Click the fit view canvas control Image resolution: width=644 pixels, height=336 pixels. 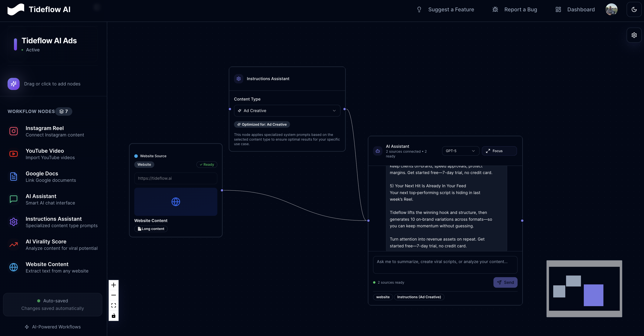(x=113, y=305)
